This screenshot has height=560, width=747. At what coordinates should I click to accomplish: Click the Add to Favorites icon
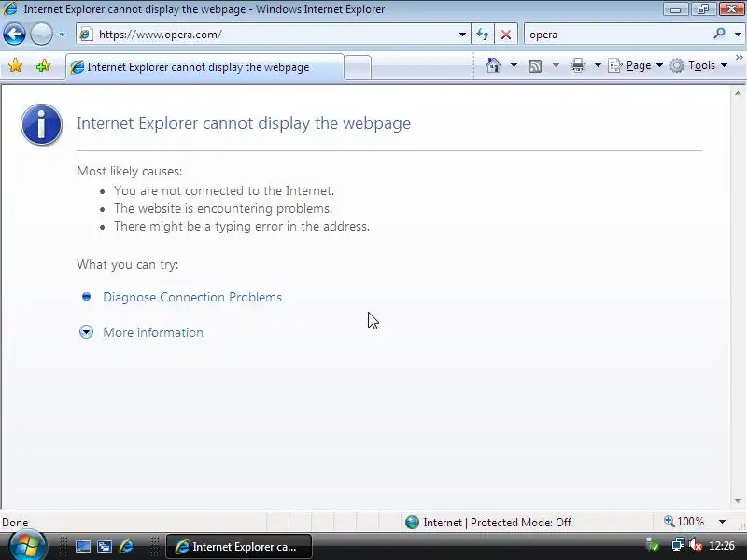pos(43,65)
